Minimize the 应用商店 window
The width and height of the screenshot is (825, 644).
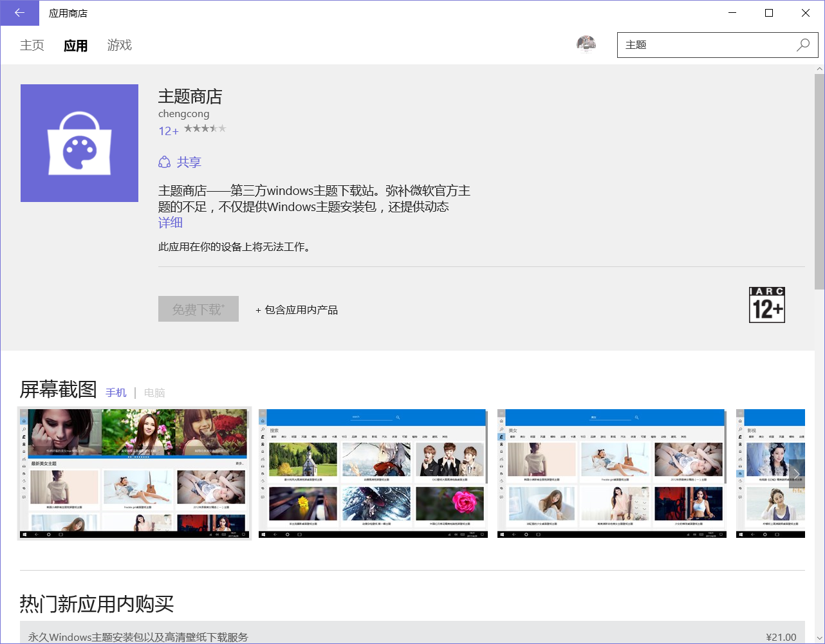[x=732, y=13]
